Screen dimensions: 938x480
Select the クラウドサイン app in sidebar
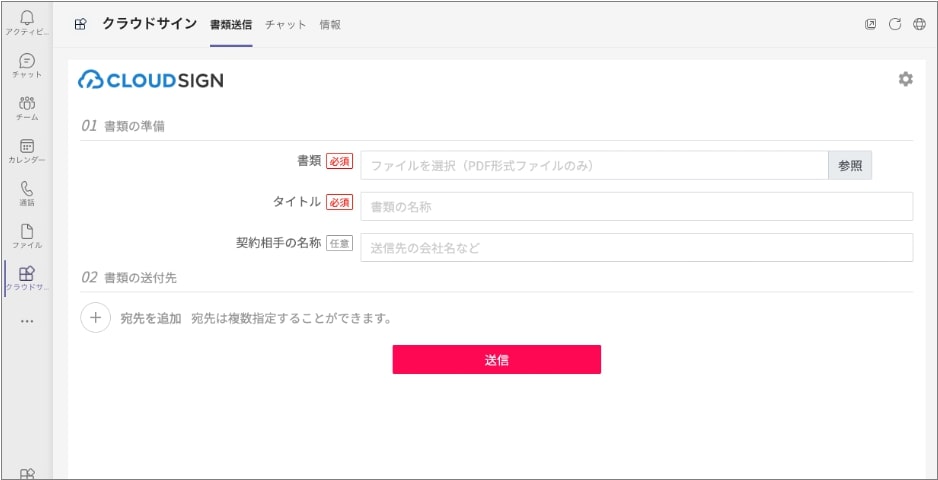click(27, 277)
